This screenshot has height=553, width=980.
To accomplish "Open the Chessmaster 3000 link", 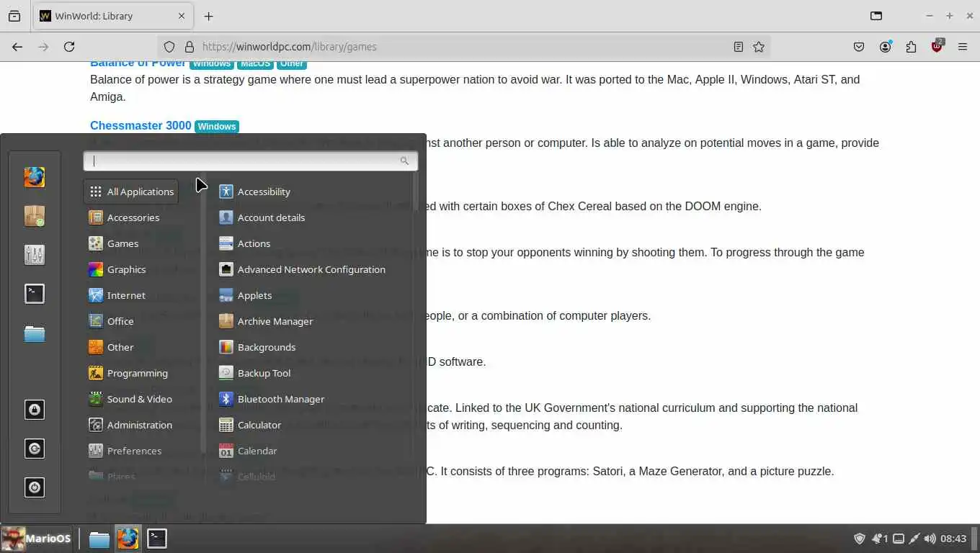I will 141,125.
